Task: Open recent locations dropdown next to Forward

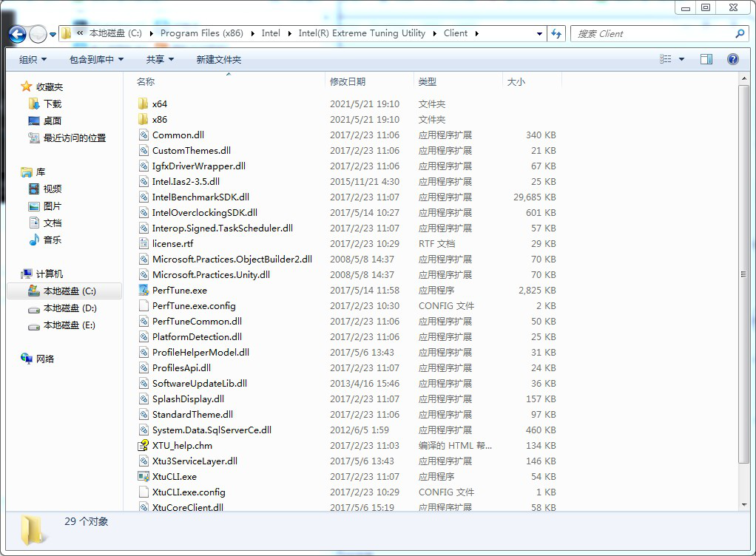Action: tap(53, 34)
